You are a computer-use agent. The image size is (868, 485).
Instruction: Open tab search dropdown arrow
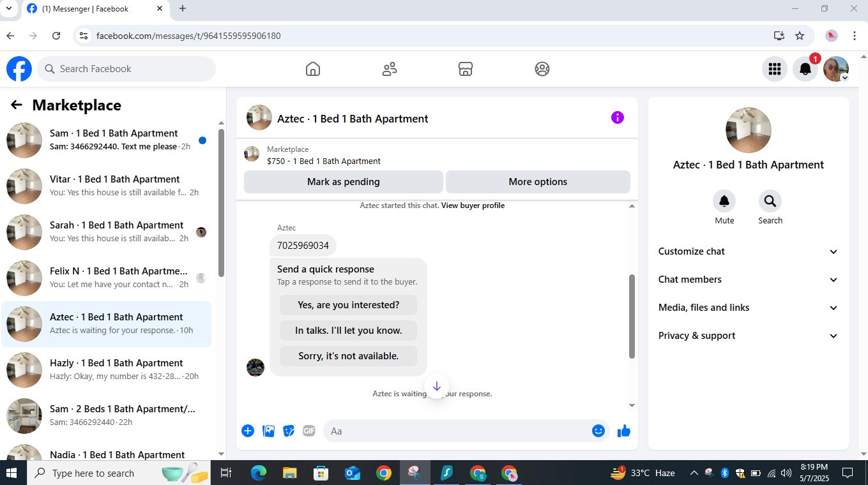(9, 9)
